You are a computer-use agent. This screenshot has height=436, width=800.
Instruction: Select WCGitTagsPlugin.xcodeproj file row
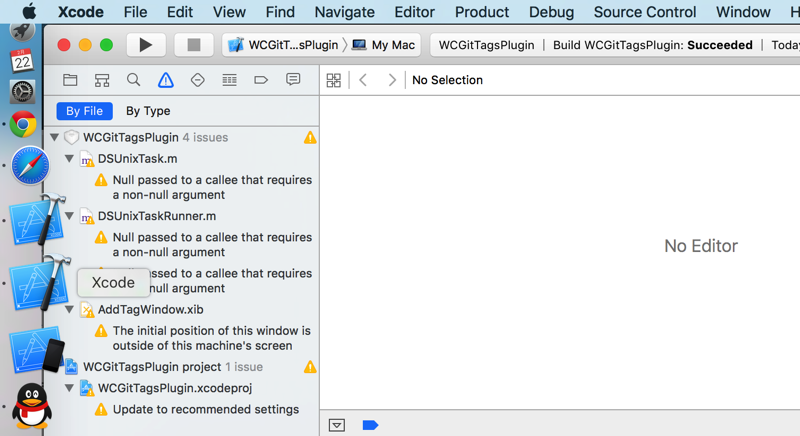click(181, 388)
